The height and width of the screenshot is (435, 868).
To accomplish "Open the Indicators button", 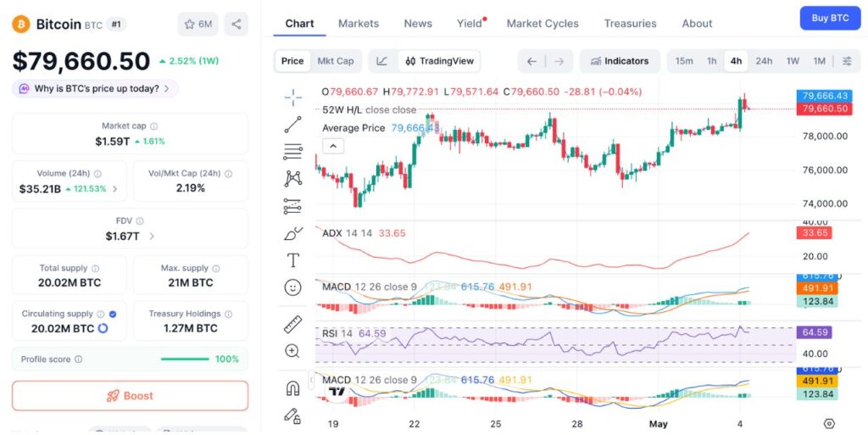I will click(620, 61).
